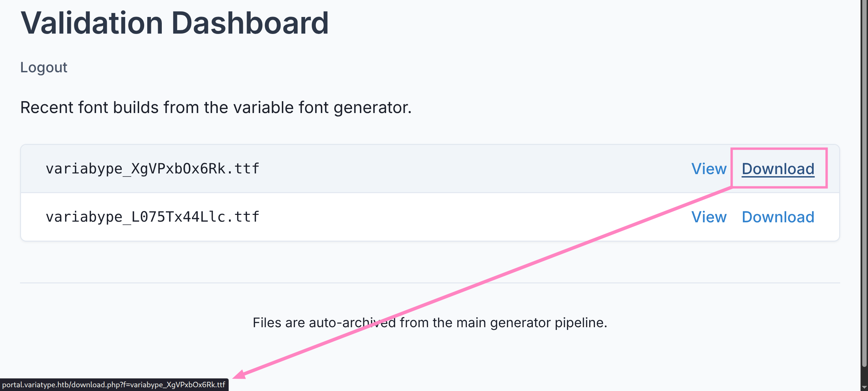868x391 pixels.
Task: View the variabype_XgVPxbOx6Rk.ttf font build
Action: (x=709, y=169)
